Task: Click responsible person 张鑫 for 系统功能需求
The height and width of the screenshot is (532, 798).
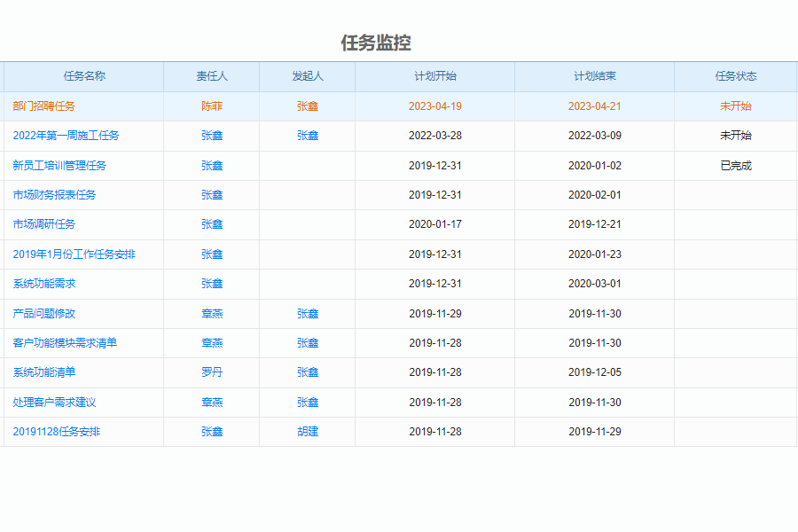Action: pos(212,284)
